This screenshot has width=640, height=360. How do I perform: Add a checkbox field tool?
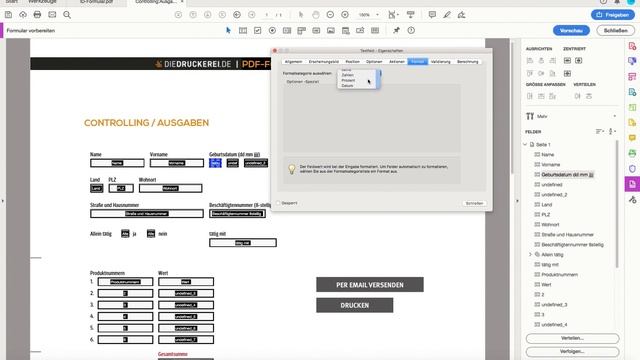click(258, 30)
